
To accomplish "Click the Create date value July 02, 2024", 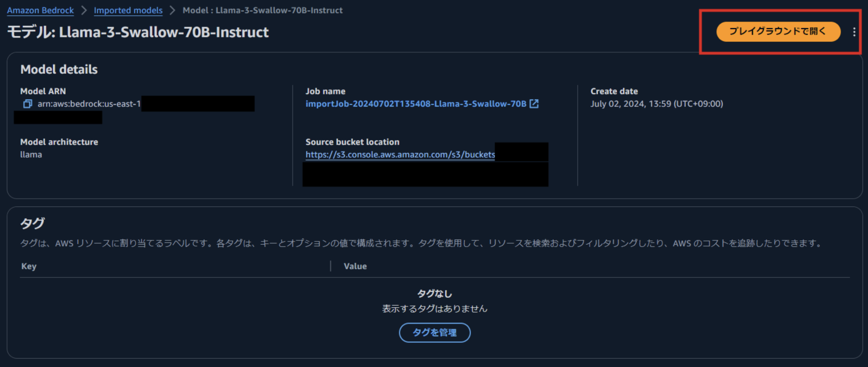I will pyautogui.click(x=656, y=104).
